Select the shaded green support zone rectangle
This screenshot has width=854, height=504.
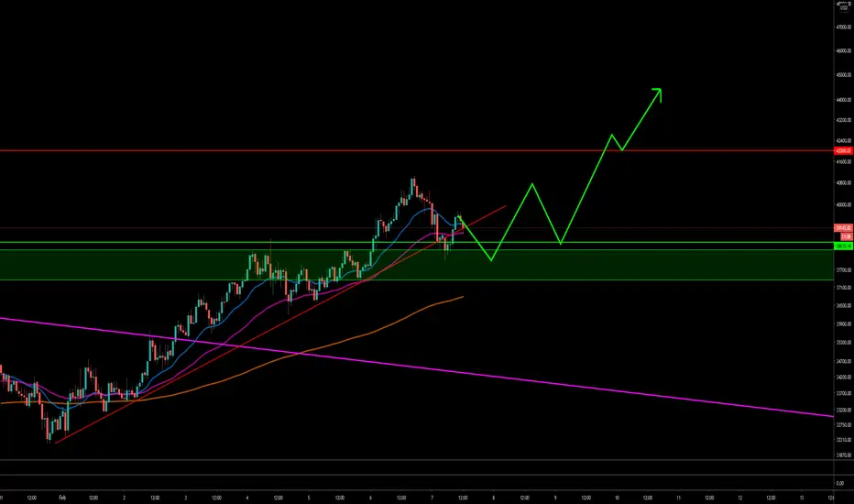417,265
